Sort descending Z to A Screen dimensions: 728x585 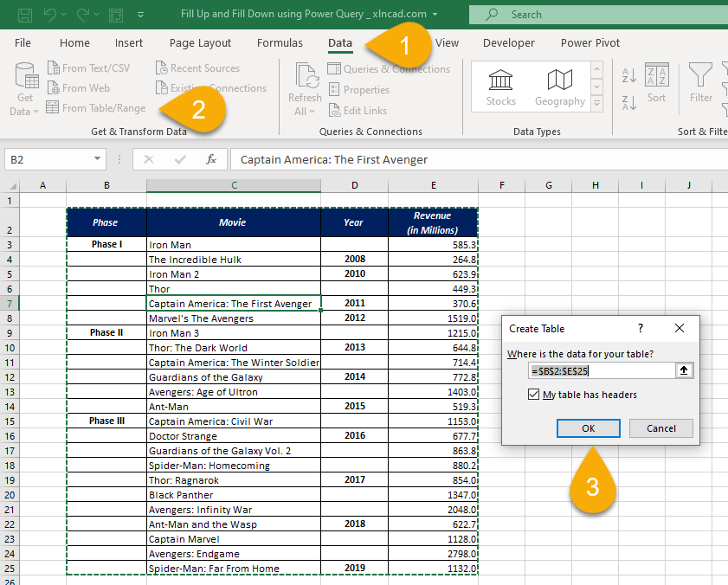pos(629,103)
